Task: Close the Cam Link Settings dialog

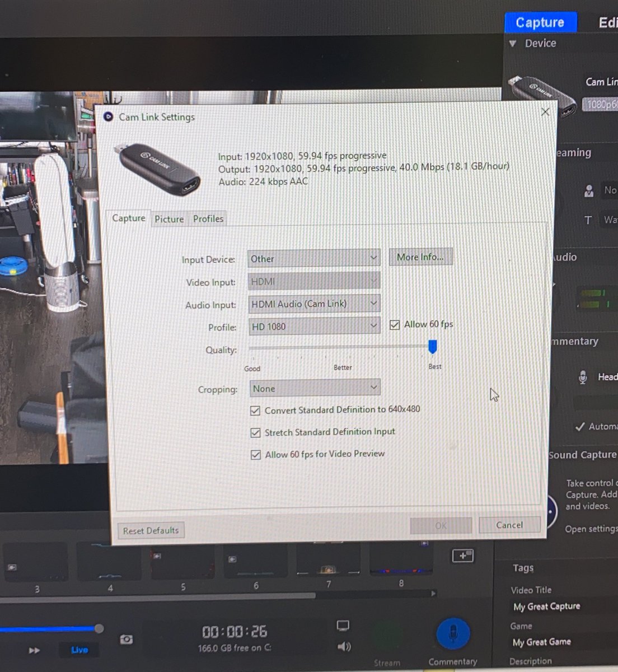Action: tap(545, 112)
